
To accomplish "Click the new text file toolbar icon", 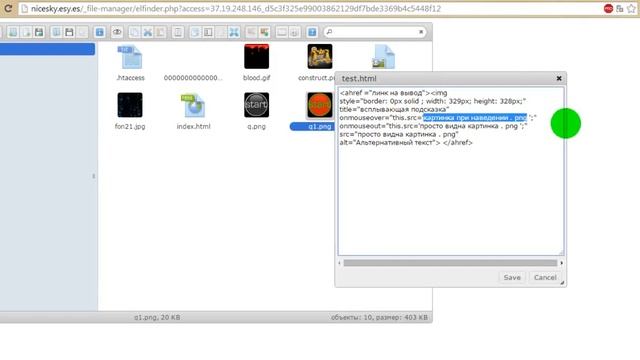I will [26, 32].
